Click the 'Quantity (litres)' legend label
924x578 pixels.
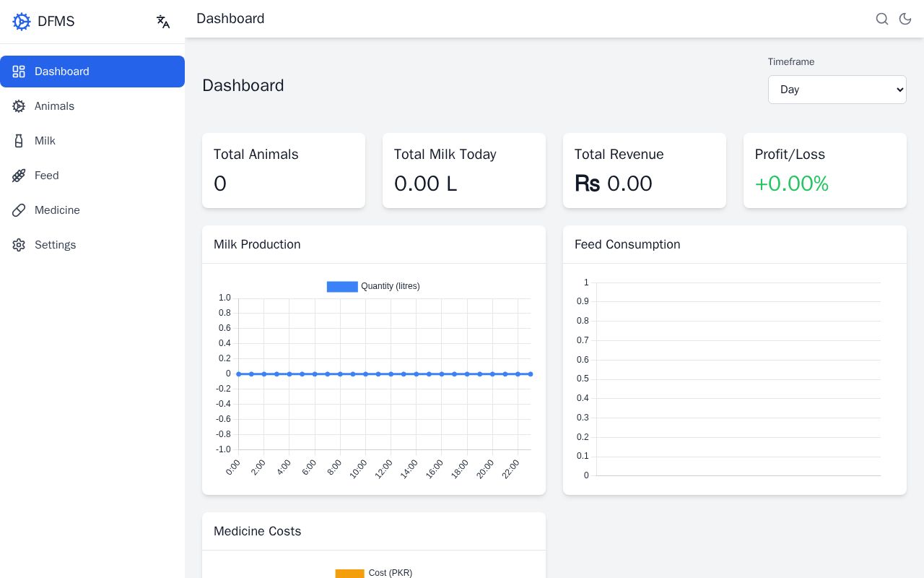(x=391, y=286)
